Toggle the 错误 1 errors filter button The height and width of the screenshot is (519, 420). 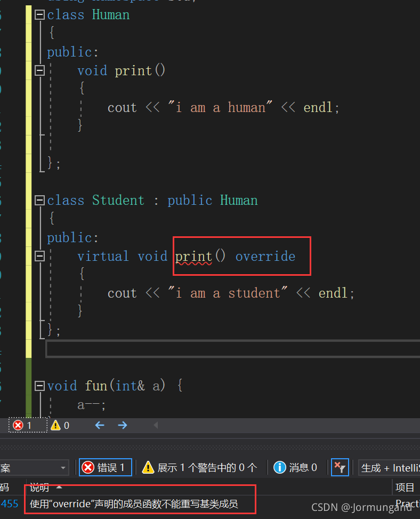click(106, 467)
